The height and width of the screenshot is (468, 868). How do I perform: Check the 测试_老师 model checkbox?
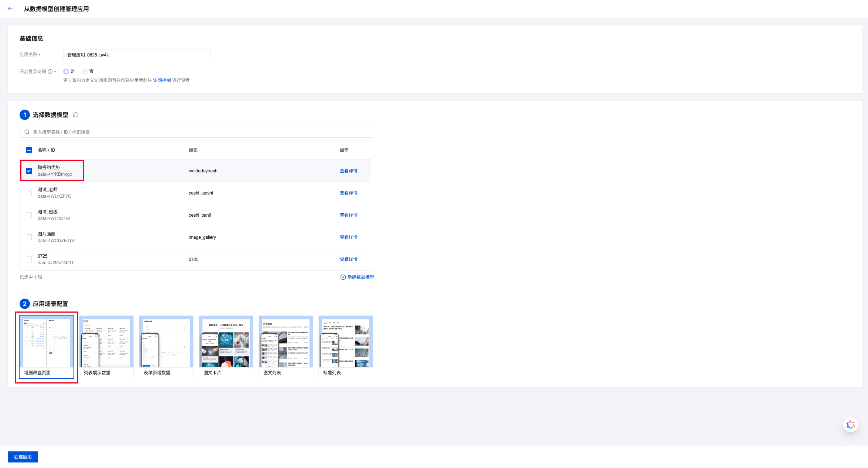(x=29, y=193)
